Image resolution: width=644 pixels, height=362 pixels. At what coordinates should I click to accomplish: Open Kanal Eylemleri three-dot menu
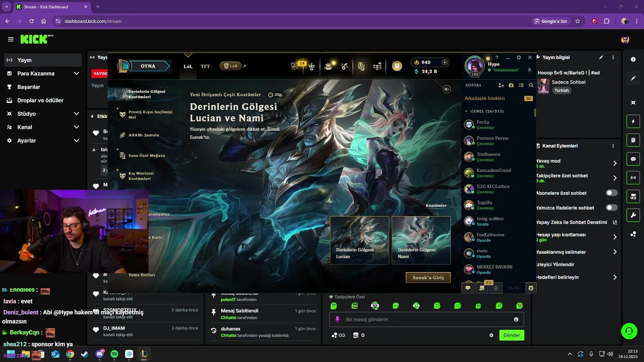(x=613, y=146)
